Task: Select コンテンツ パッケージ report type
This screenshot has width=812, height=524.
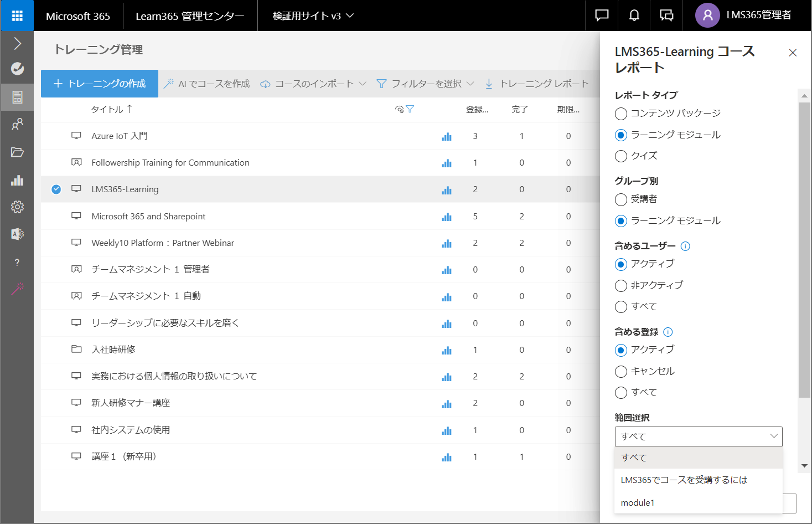Action: click(x=621, y=114)
